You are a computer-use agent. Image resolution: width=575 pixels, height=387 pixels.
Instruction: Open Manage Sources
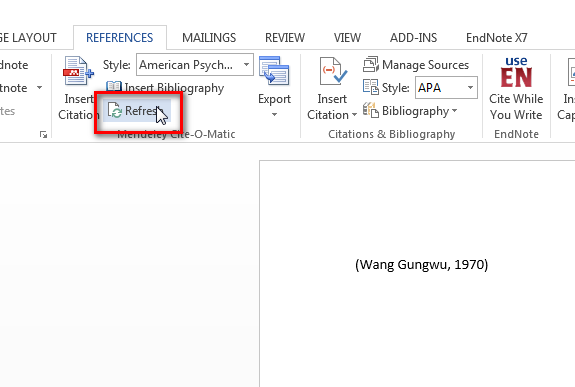pos(416,65)
